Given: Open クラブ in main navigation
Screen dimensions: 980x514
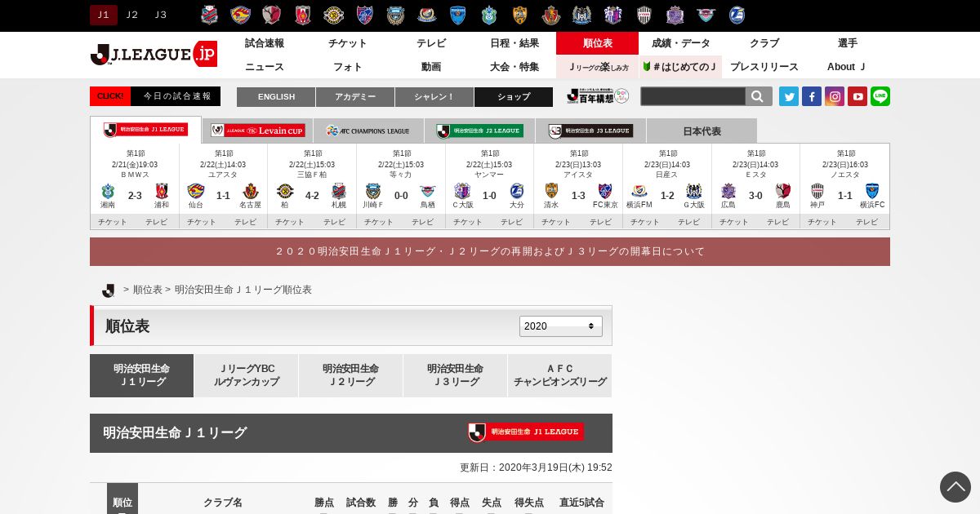Looking at the screenshot, I should [764, 43].
